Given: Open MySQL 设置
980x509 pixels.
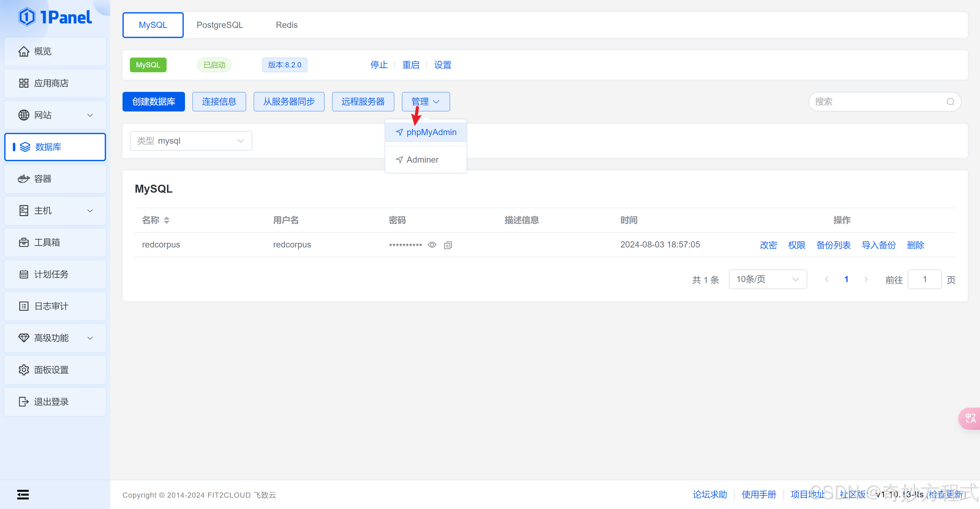Looking at the screenshot, I should tap(443, 65).
